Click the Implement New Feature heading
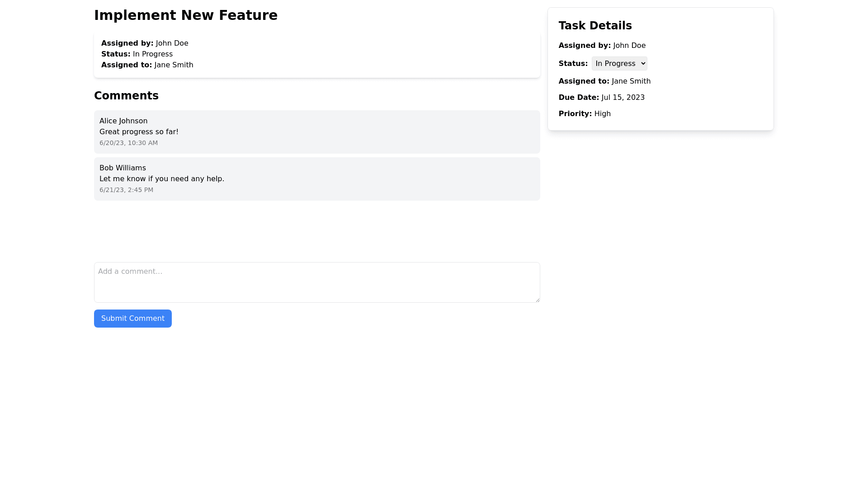Viewport: 868px width, 488px height. 185,15
